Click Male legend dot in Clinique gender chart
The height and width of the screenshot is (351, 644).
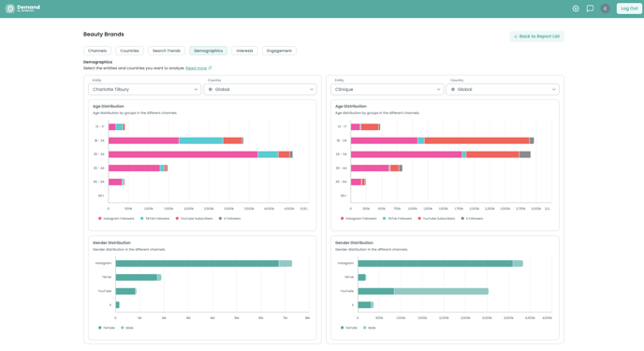point(365,328)
